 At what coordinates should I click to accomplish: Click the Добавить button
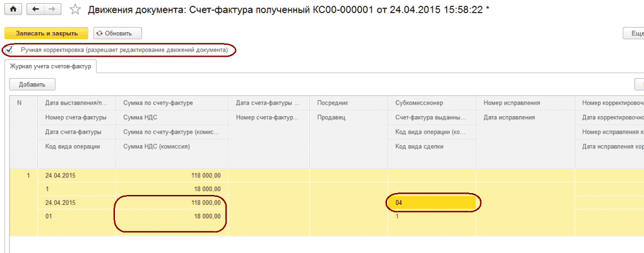point(32,84)
